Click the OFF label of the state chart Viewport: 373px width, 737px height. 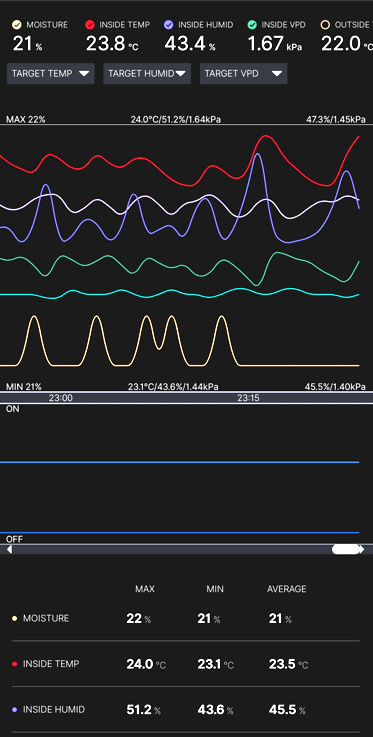14,539
